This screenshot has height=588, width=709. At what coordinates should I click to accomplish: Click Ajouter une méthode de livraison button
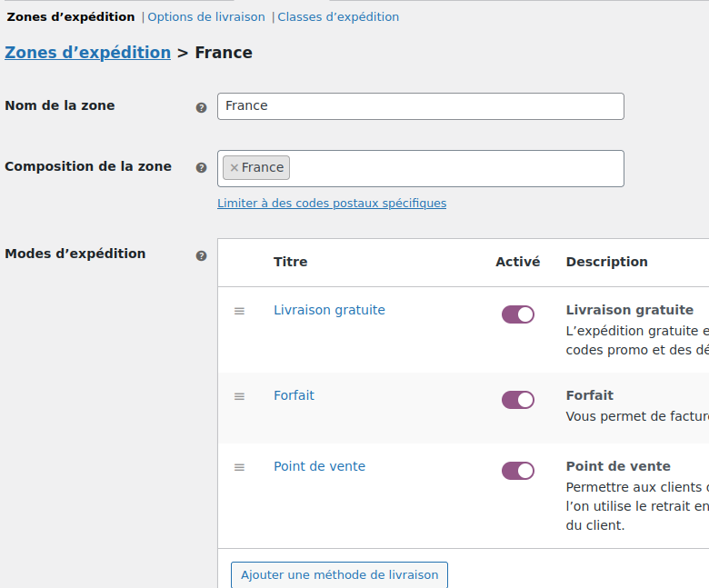(x=339, y=575)
